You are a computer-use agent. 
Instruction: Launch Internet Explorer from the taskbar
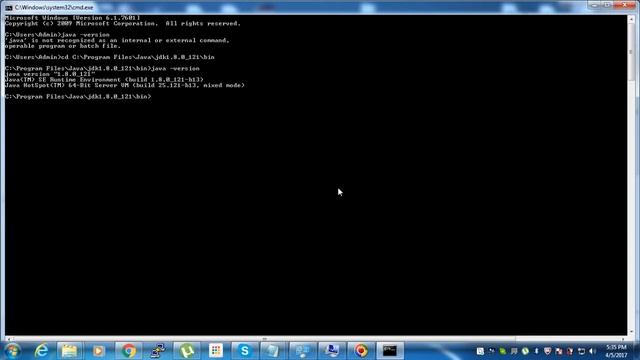click(x=41, y=351)
